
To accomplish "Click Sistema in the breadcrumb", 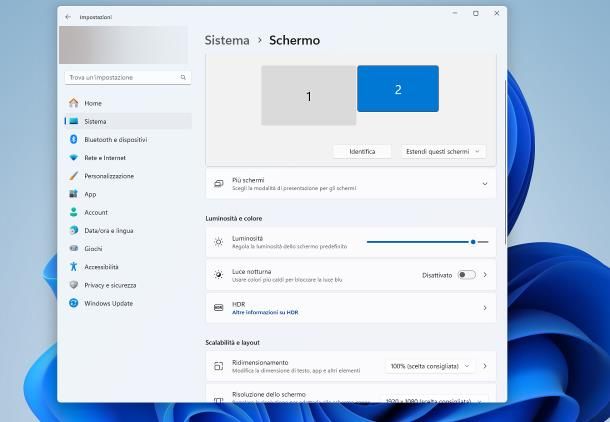I will tap(227, 40).
